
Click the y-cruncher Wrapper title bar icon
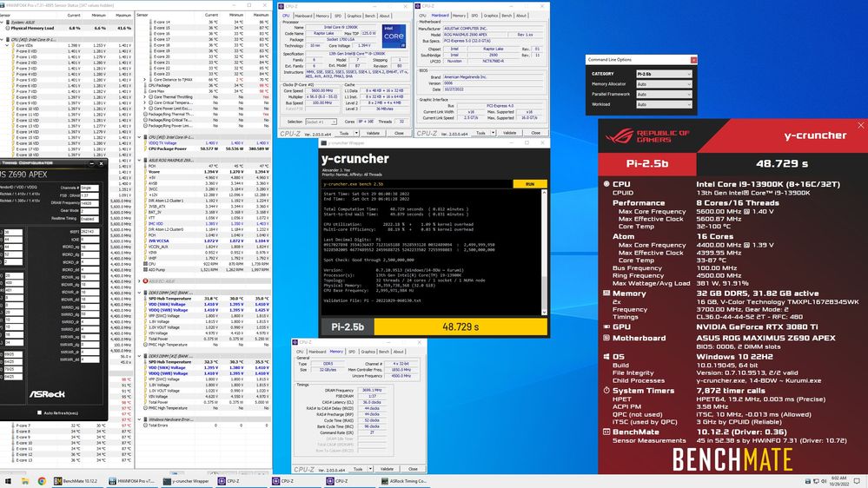[324, 142]
